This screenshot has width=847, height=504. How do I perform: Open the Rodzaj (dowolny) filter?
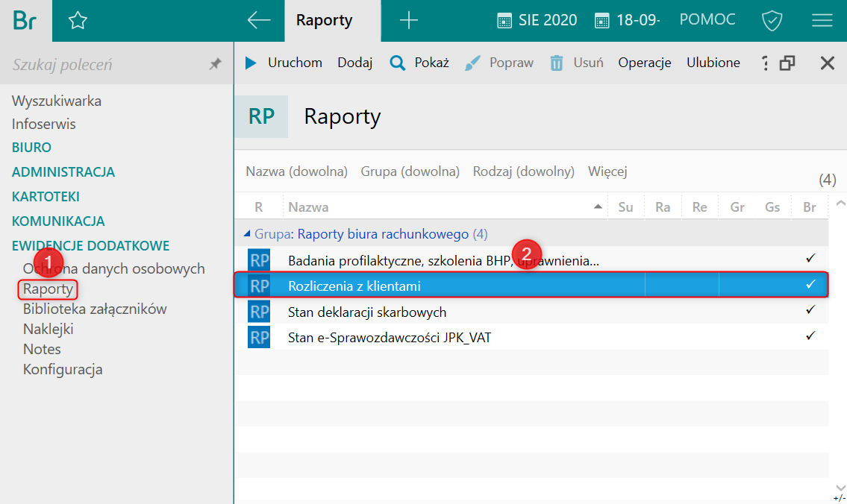pyautogui.click(x=523, y=171)
